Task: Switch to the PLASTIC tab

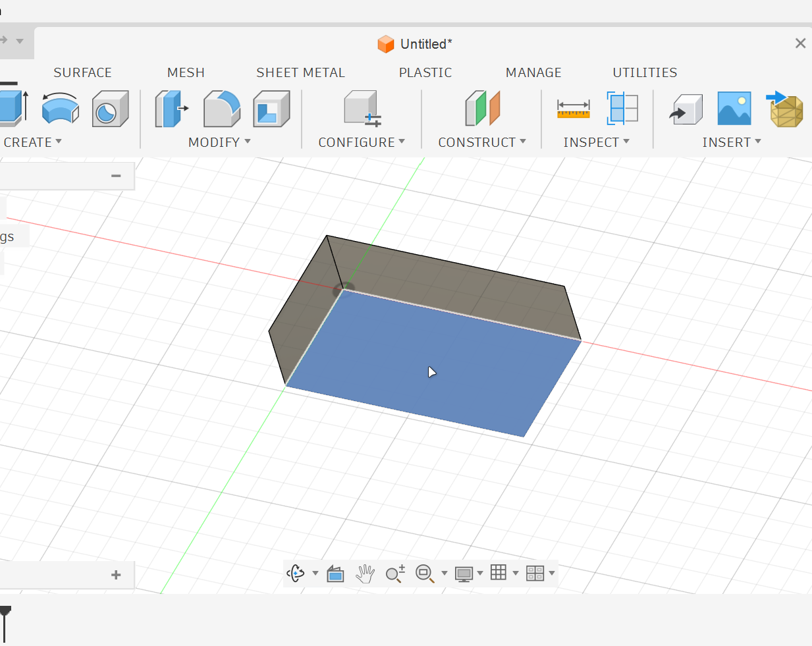Action: tap(425, 72)
